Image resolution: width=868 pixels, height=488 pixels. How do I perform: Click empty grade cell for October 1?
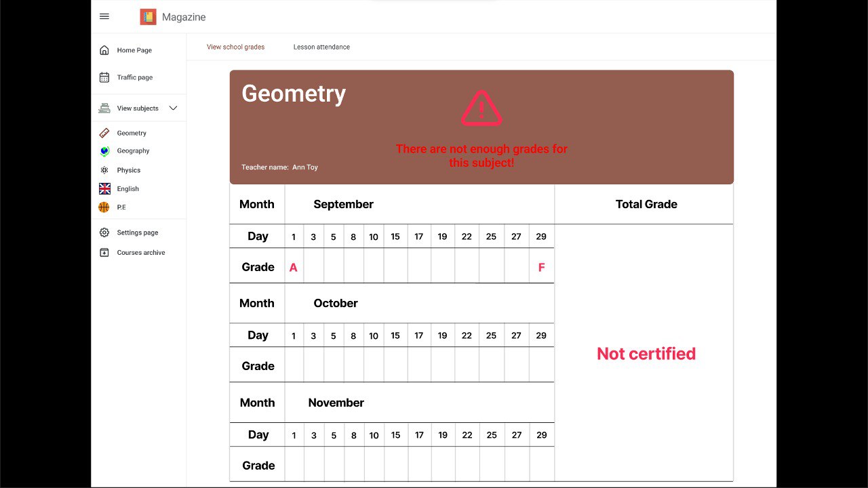pos(294,365)
